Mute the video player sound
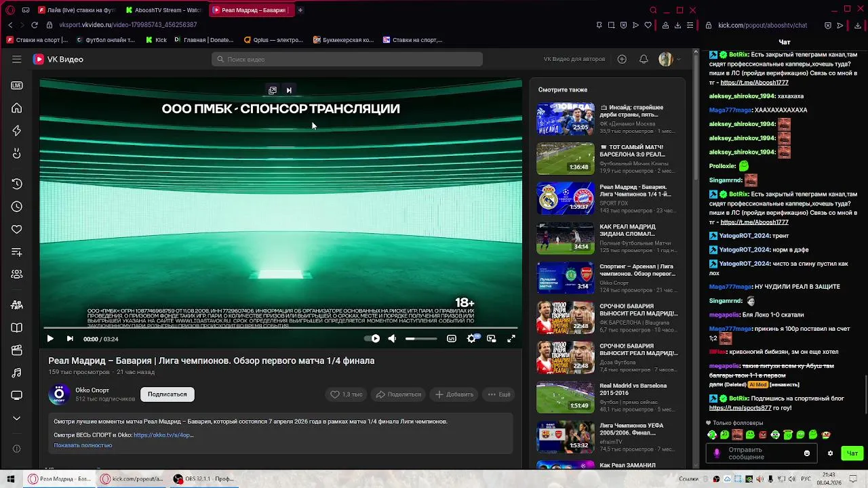This screenshot has width=868, height=488. click(392, 338)
